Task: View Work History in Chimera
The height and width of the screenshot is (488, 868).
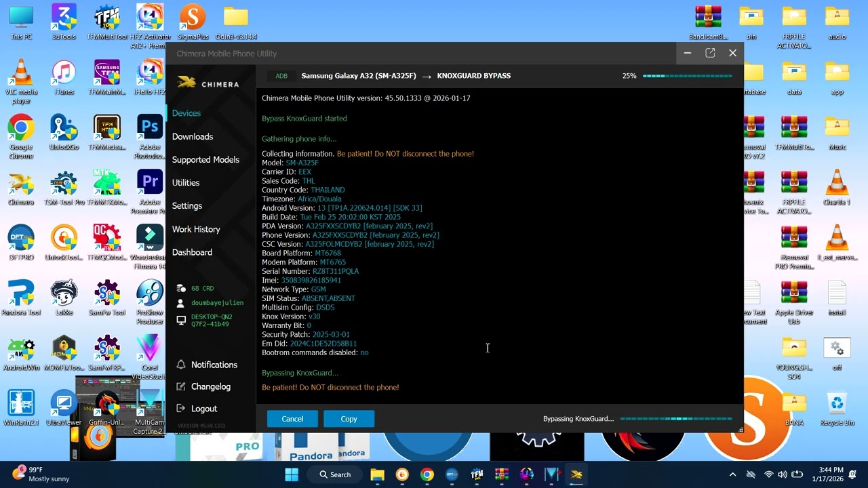Action: 196,229
